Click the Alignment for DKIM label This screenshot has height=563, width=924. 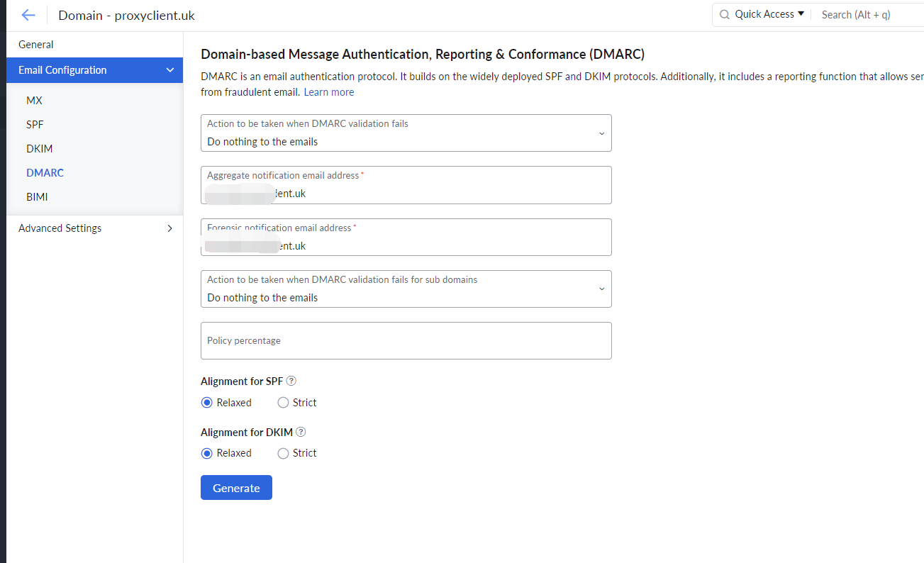[x=247, y=432]
